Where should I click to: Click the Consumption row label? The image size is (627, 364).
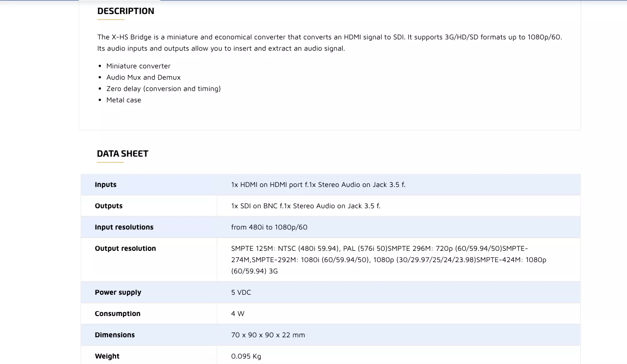(x=118, y=314)
